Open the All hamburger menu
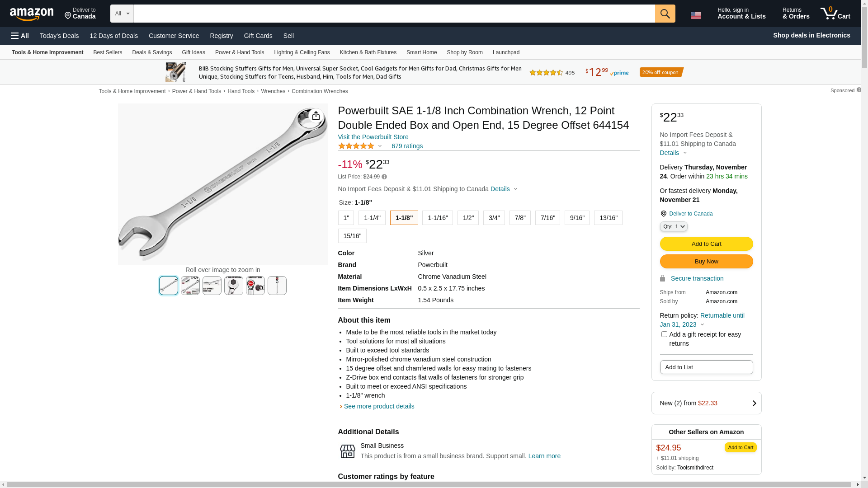The height and width of the screenshot is (488, 868). pyautogui.click(x=20, y=36)
